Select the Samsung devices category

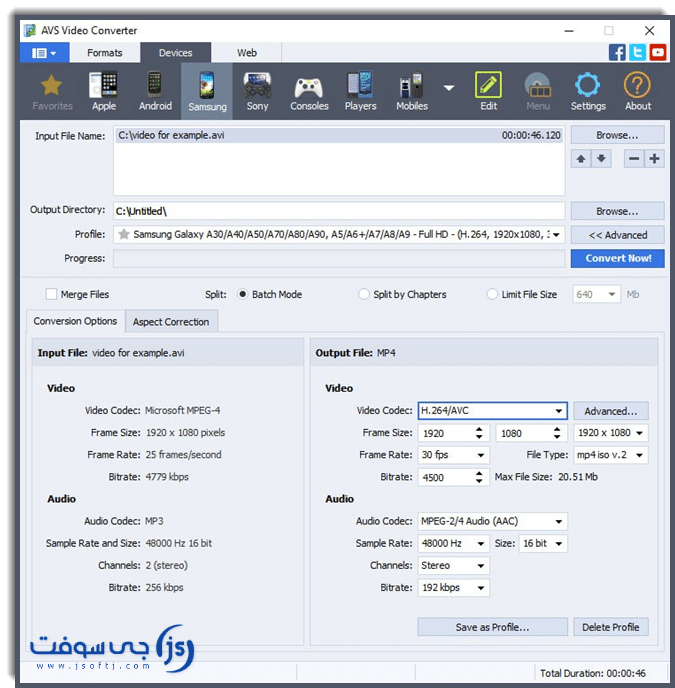[207, 92]
